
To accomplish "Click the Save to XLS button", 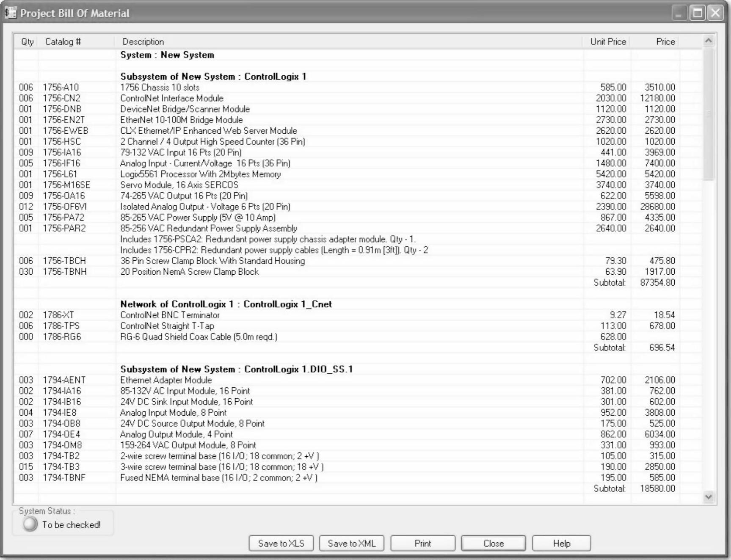I will point(281,543).
